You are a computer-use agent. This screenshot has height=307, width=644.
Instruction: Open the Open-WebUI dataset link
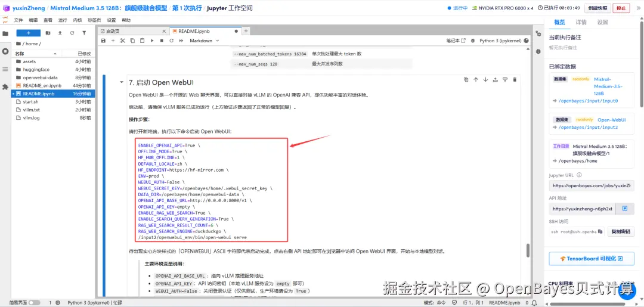[612, 120]
